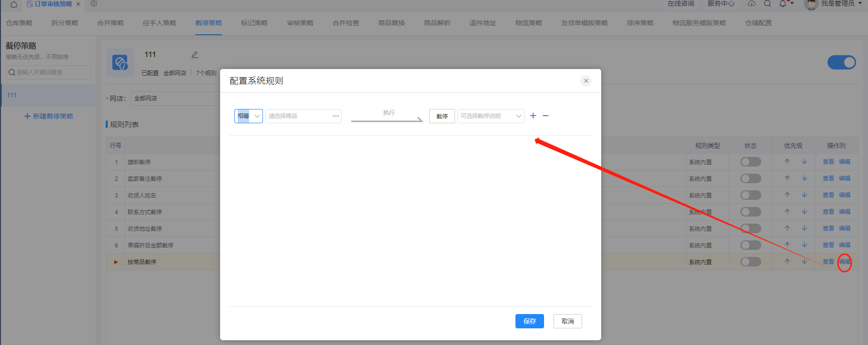This screenshot has height=345, width=868.
Task: Click the 在线咨询 header link
Action: tap(681, 3)
